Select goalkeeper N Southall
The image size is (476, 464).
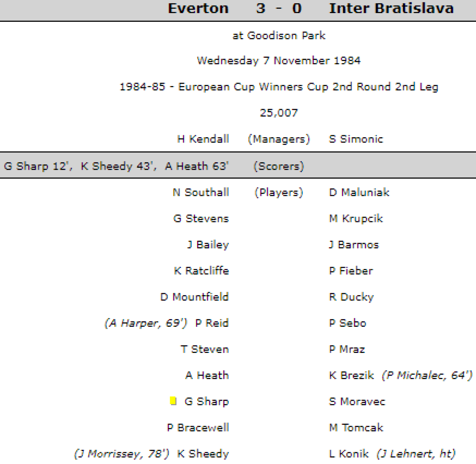coord(201,192)
